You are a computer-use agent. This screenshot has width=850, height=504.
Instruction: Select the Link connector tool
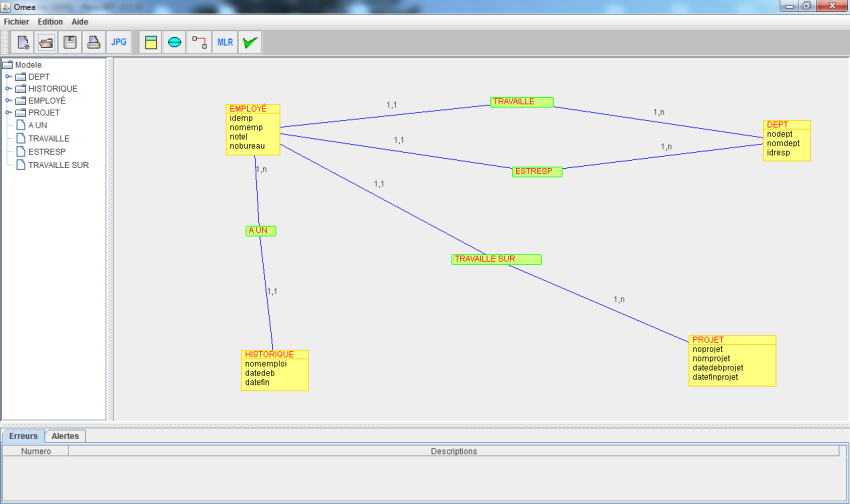pyautogui.click(x=199, y=42)
